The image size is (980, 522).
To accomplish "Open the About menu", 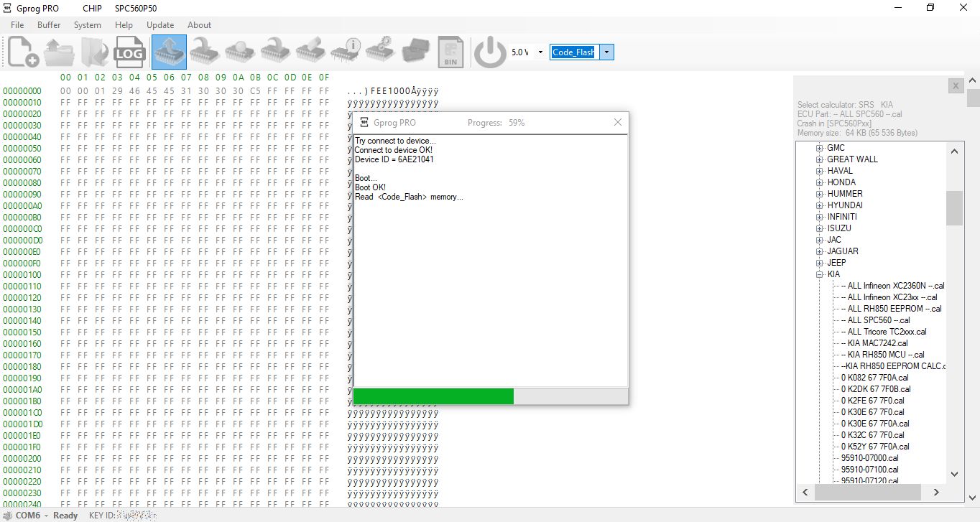I will pyautogui.click(x=200, y=25).
